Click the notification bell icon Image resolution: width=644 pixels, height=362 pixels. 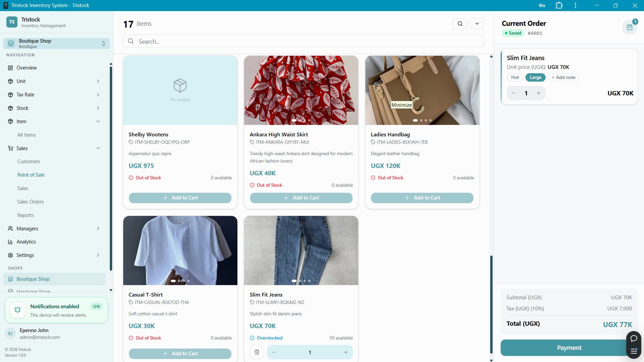(17, 310)
